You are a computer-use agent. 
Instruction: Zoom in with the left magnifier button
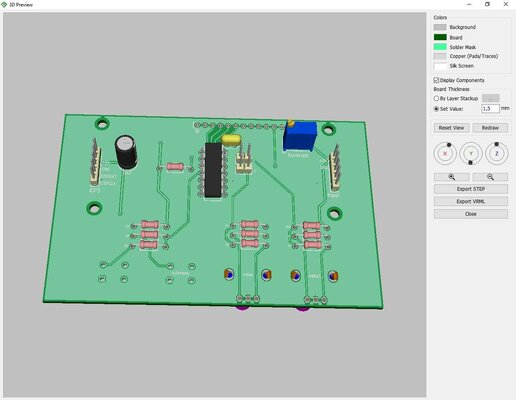[451, 177]
